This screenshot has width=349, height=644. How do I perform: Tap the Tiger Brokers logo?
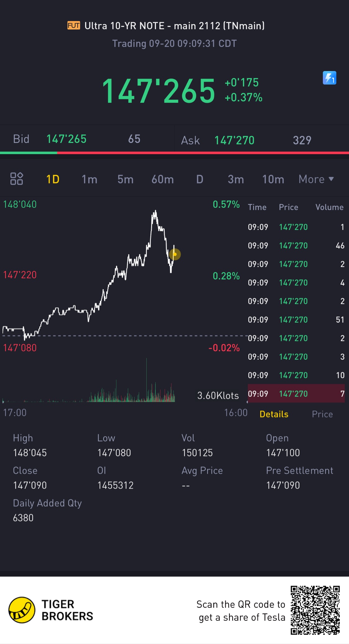[22, 610]
